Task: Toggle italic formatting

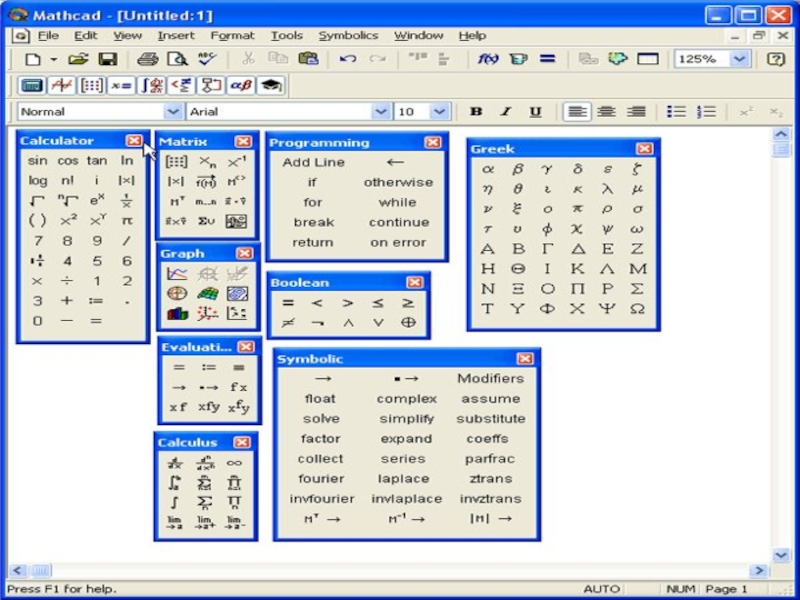Action: point(506,112)
